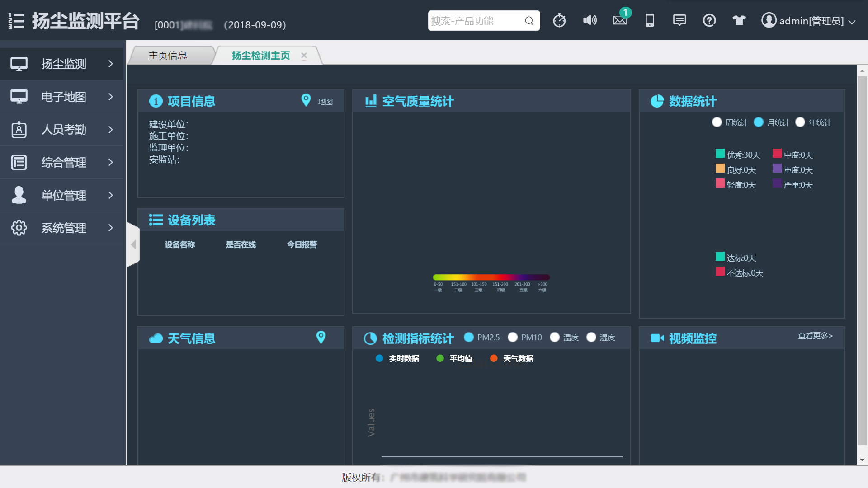
Task: Click the speaker sound icon
Action: tap(590, 20)
